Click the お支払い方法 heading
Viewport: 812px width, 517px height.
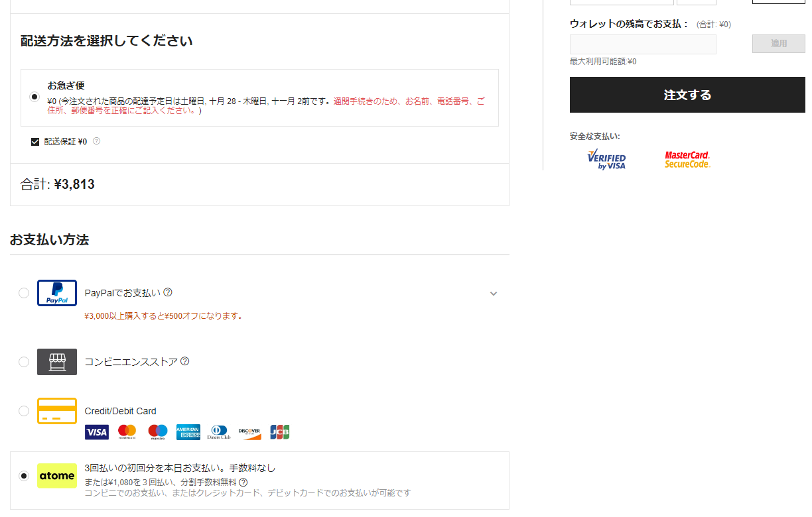49,240
